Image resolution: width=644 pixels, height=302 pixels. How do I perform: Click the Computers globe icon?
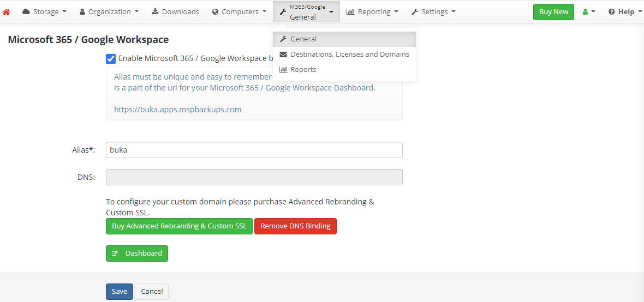point(215,11)
